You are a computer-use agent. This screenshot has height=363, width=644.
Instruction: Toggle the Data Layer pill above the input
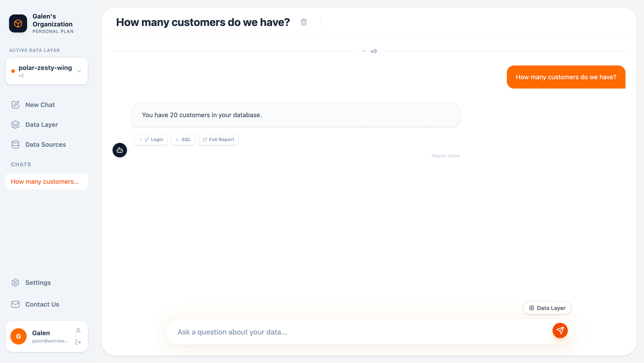[547, 308]
